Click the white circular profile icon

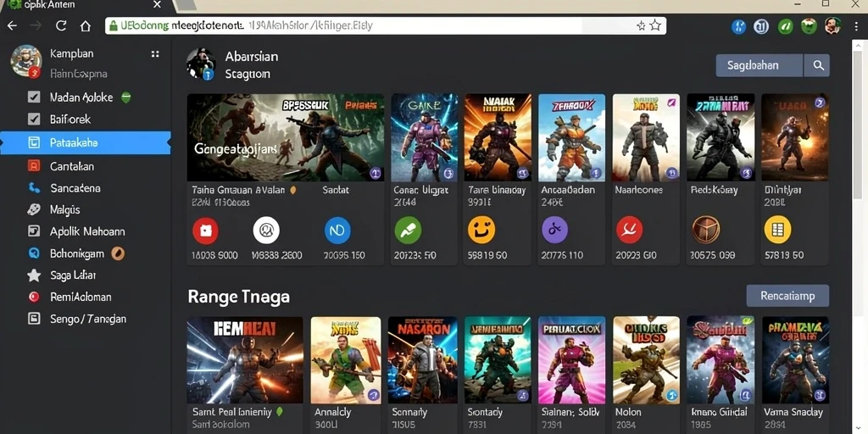[x=266, y=231]
